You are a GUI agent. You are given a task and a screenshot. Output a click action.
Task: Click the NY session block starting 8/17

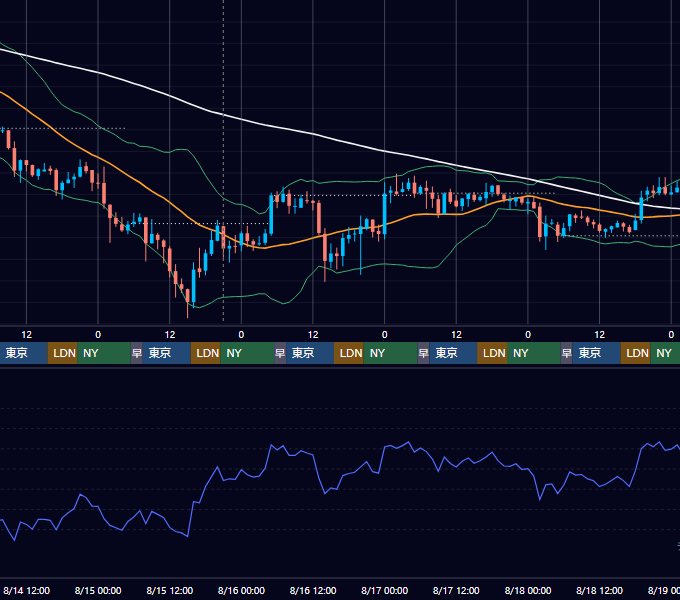click(x=533, y=353)
